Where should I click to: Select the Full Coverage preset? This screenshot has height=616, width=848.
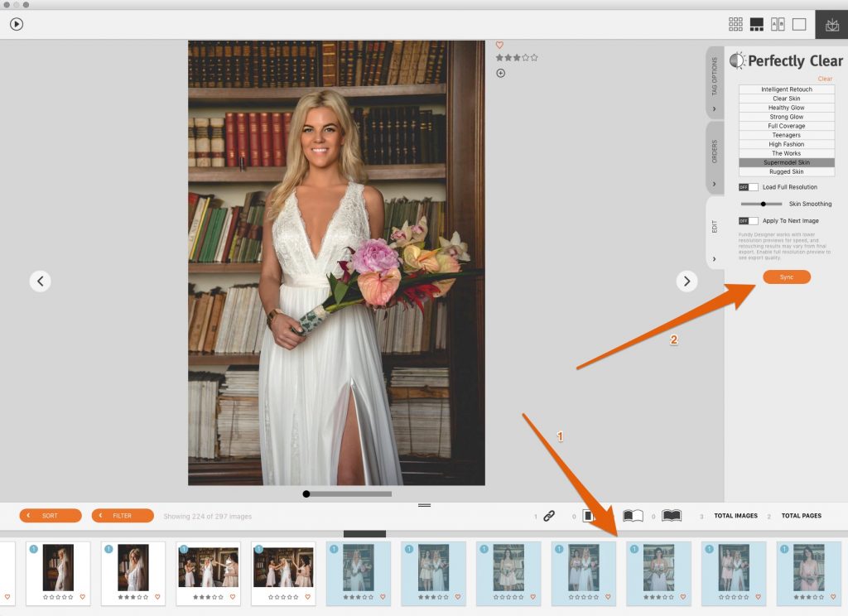click(787, 126)
